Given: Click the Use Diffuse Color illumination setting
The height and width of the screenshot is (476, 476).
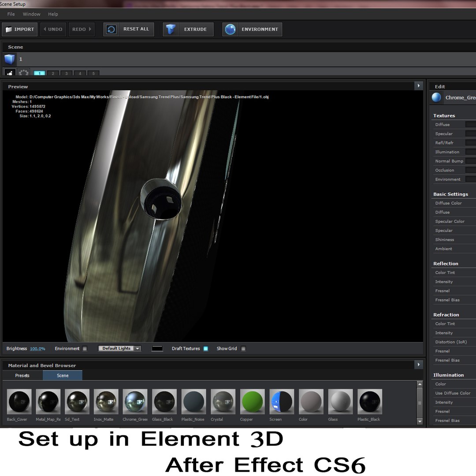Looking at the screenshot, I should [454, 393].
